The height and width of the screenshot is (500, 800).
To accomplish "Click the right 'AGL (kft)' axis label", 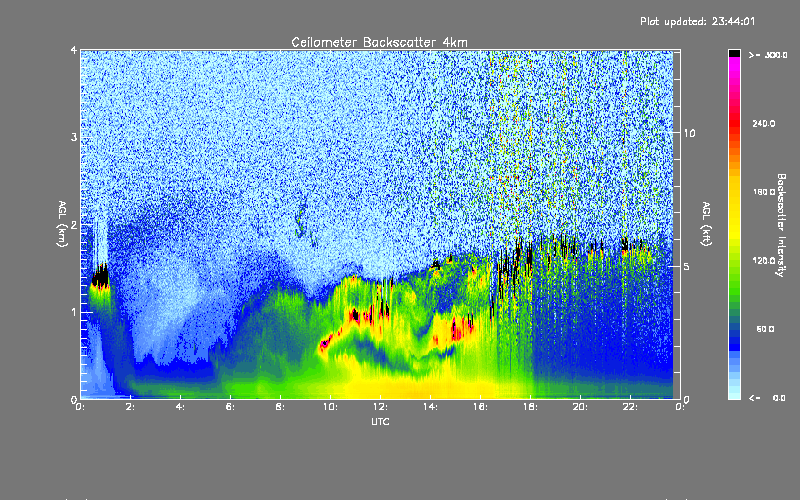I will 706,224.
